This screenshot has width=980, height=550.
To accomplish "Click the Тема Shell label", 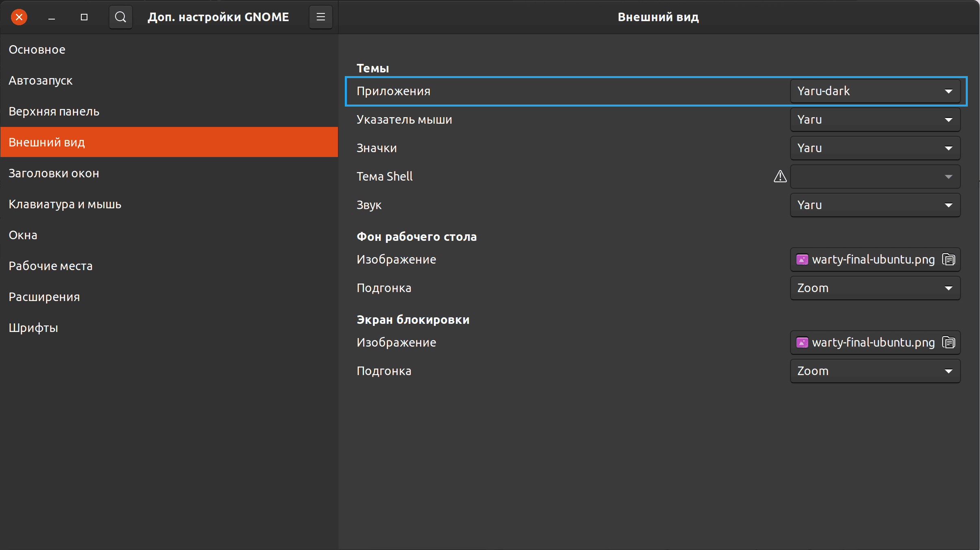I will [x=385, y=177].
